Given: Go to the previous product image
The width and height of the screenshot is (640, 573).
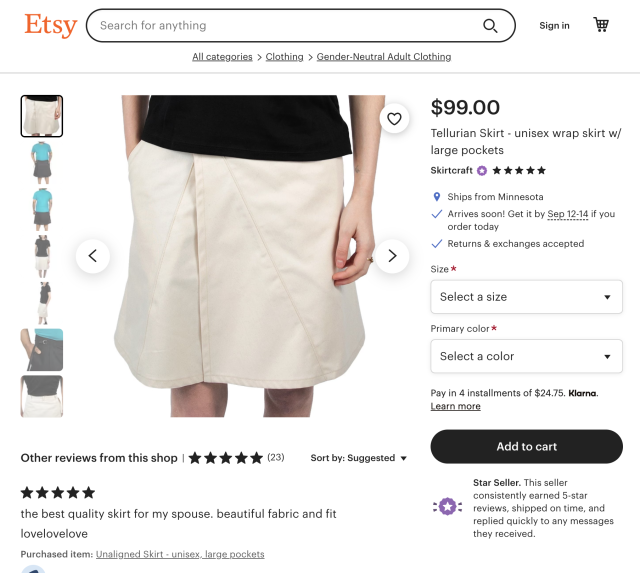Looking at the screenshot, I should pyautogui.click(x=92, y=256).
